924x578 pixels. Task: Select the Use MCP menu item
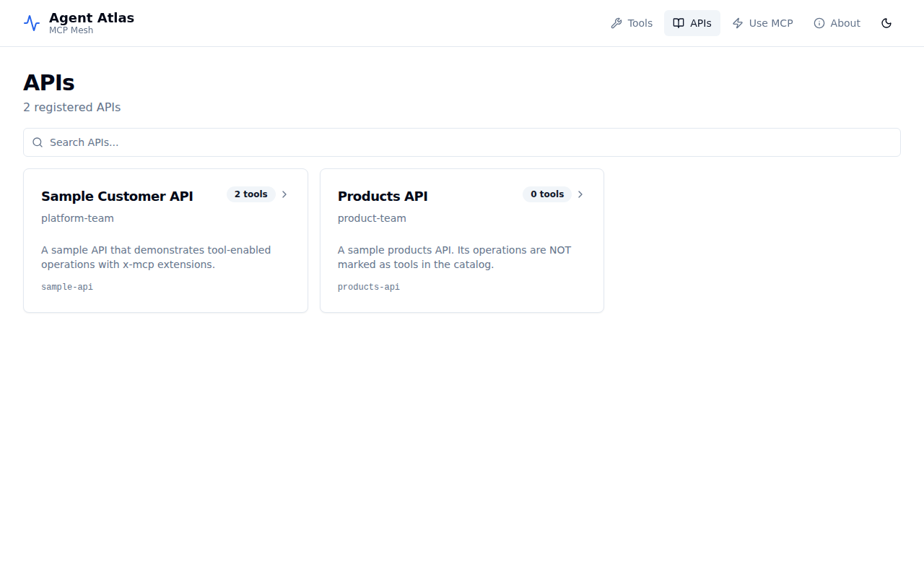[x=763, y=22]
